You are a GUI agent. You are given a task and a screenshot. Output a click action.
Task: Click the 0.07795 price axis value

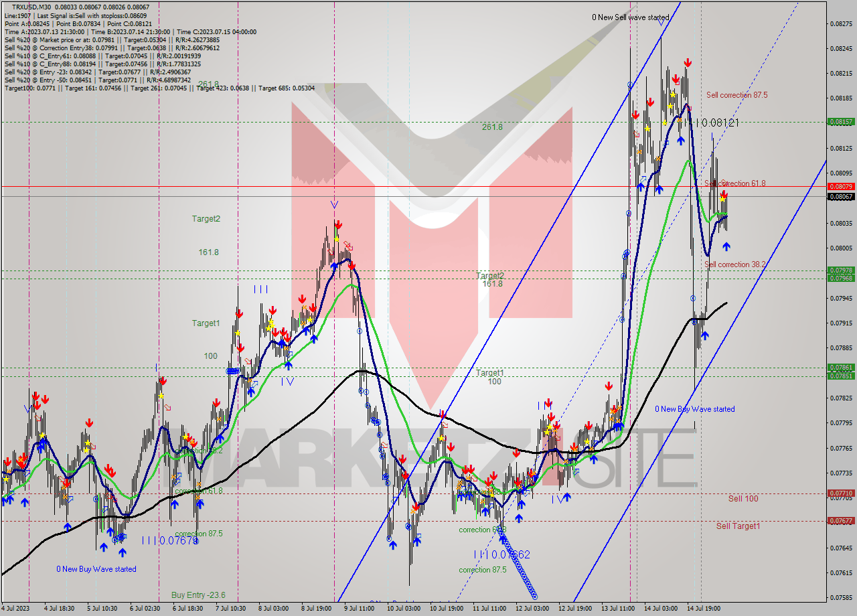pos(840,422)
